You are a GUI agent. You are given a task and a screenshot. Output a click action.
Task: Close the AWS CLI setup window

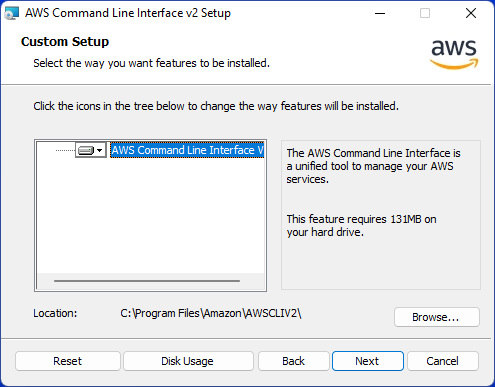(471, 13)
